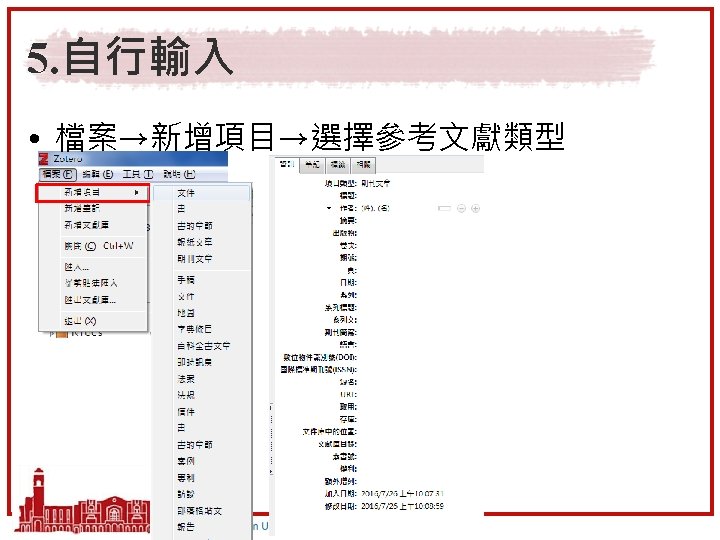Click the 日期 date field
The height and width of the screenshot is (540, 720).
coord(420,282)
